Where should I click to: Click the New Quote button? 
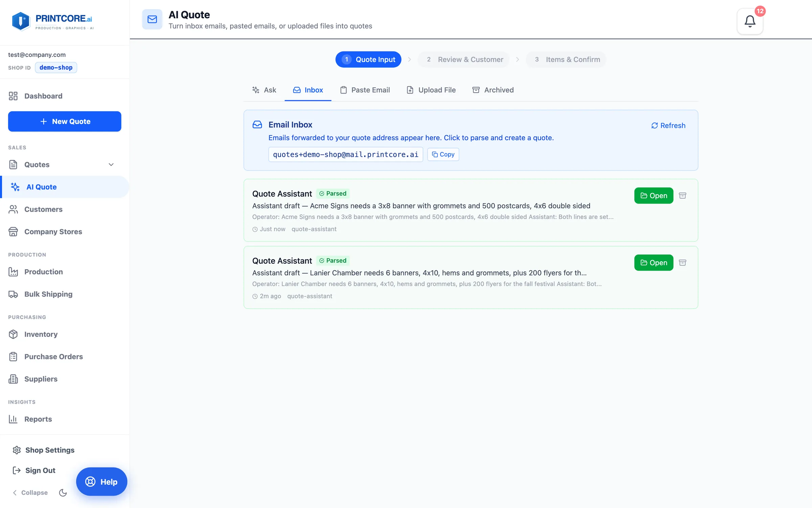(x=65, y=121)
